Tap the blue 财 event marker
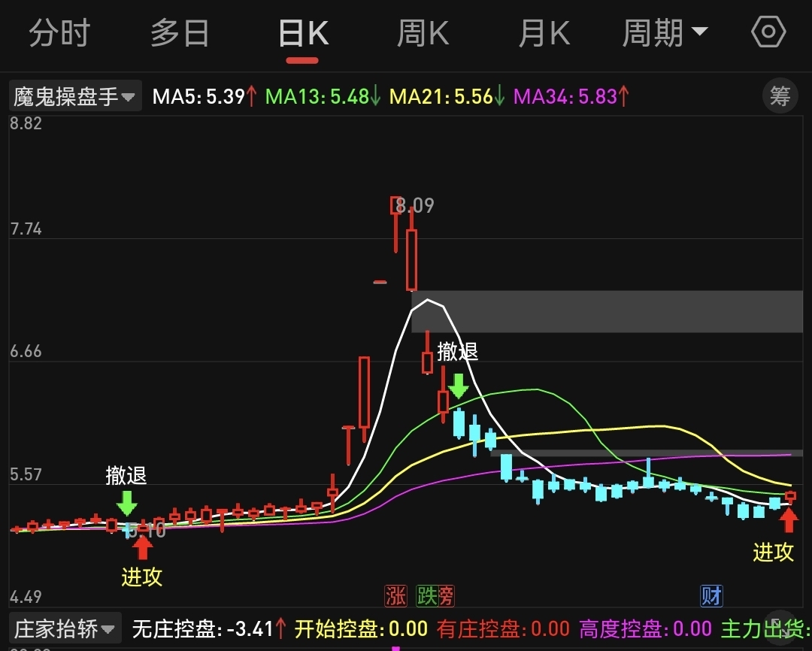 tap(711, 595)
